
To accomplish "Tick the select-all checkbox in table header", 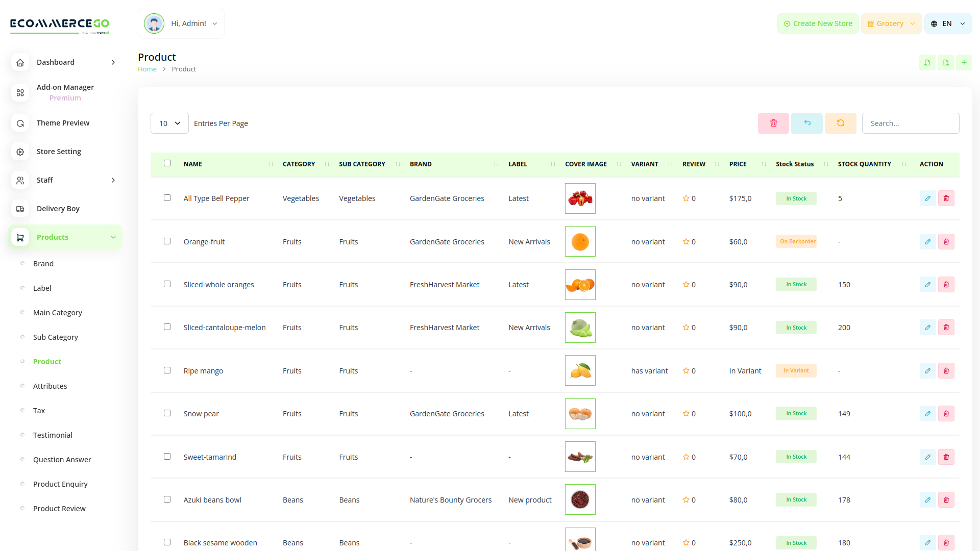I will 167,162.
